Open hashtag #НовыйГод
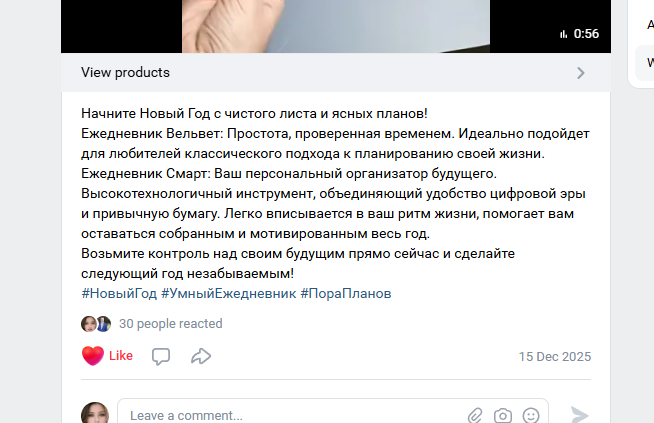This screenshot has height=423, width=654. tap(119, 294)
